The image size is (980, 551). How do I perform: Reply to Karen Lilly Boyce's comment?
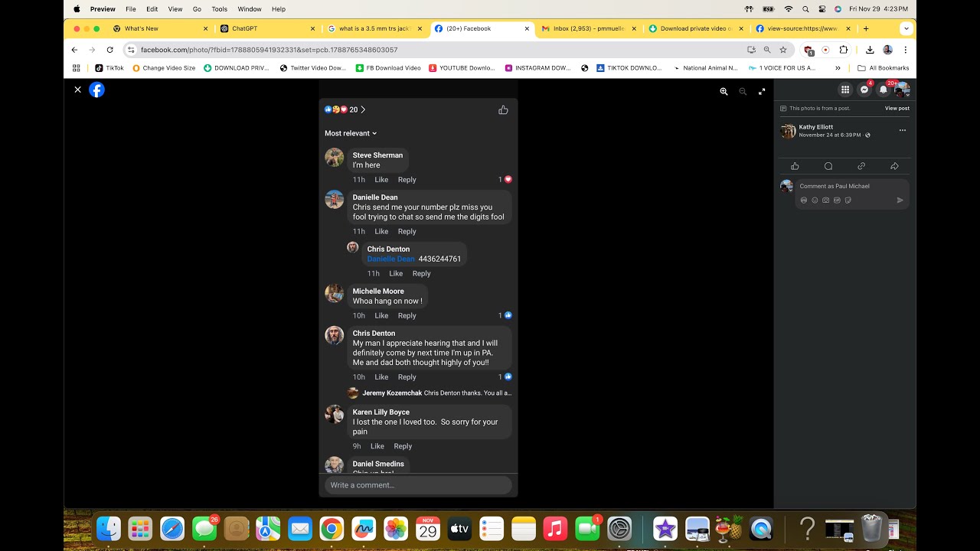(x=403, y=446)
